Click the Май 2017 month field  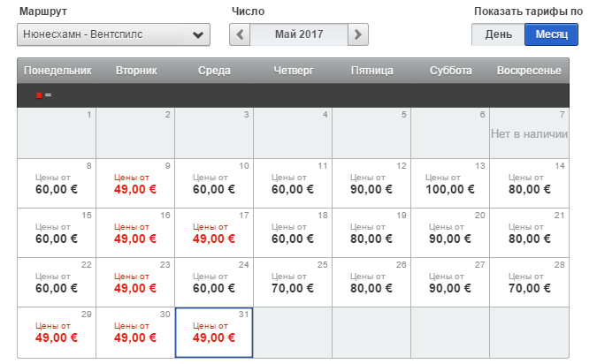pos(299,34)
